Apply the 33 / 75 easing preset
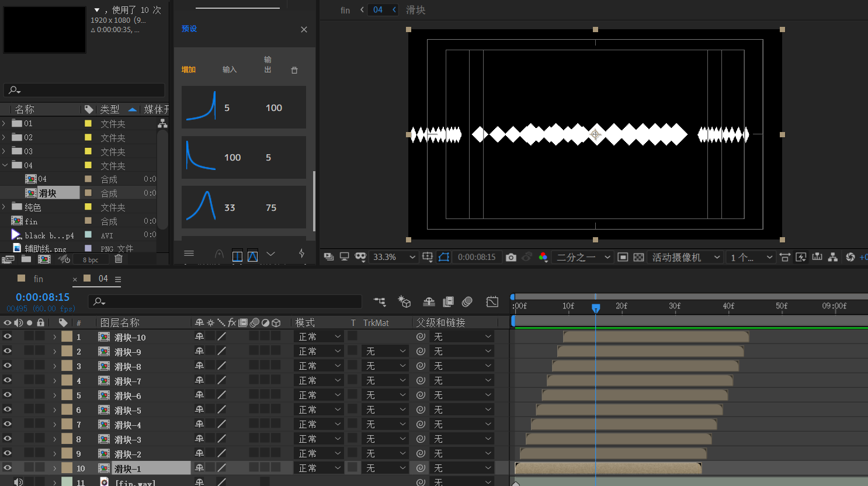This screenshot has height=486, width=868. 244,207
